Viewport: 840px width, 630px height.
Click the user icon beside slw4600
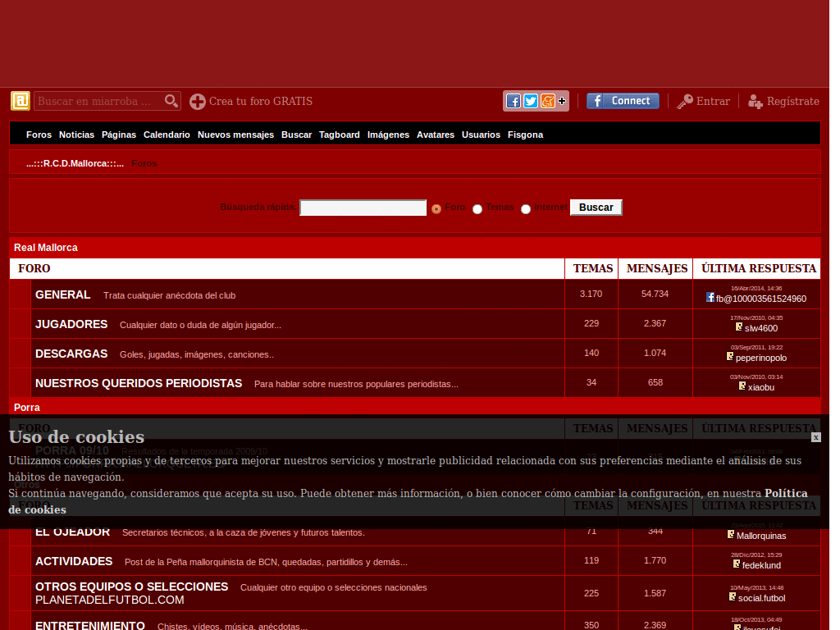tap(739, 326)
